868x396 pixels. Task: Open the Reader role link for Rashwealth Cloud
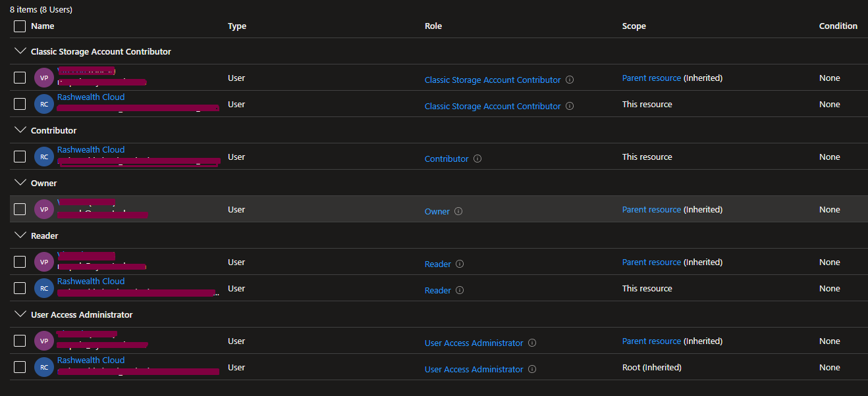438,290
